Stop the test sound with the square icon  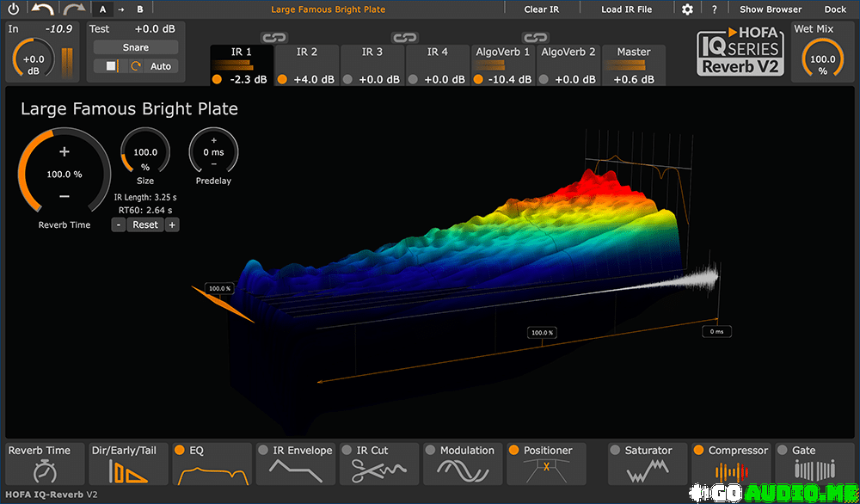(112, 66)
